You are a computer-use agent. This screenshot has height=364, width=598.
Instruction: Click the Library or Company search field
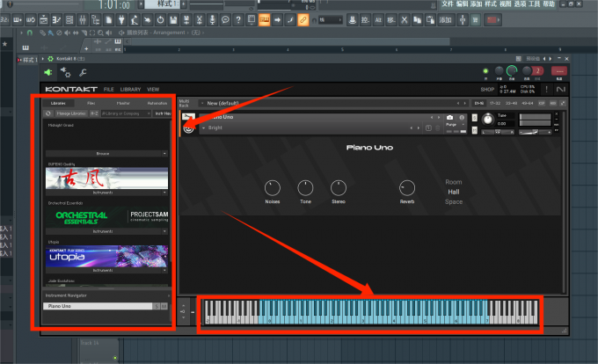pos(126,113)
